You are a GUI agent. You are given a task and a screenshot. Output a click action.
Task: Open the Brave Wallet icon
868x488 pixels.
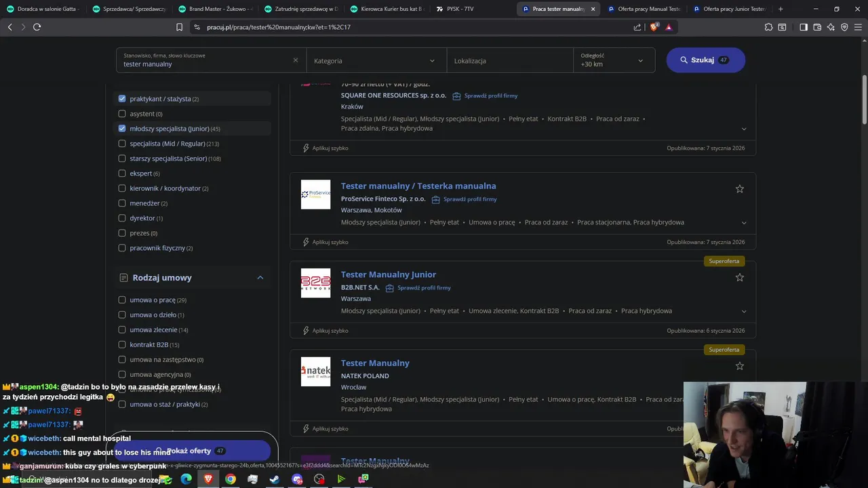[817, 27]
